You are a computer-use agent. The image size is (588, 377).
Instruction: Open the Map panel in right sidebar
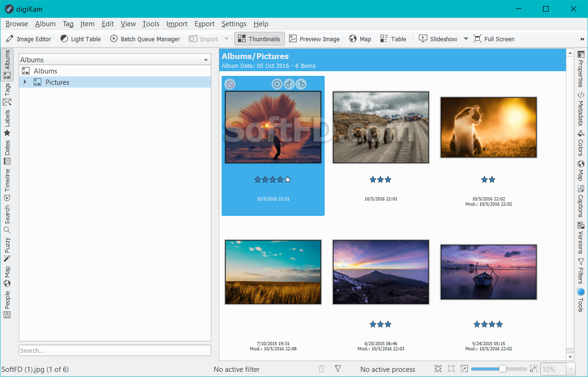coord(581,170)
